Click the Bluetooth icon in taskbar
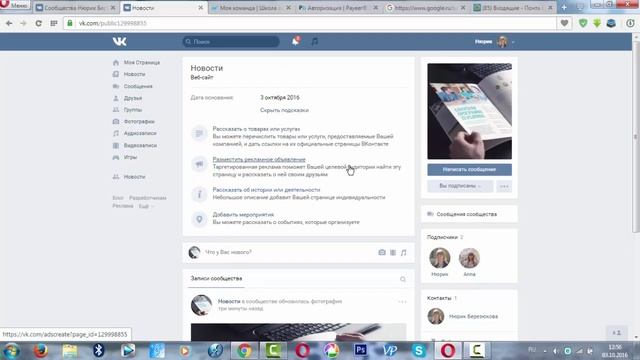This screenshot has width=640, height=360. pos(98,351)
